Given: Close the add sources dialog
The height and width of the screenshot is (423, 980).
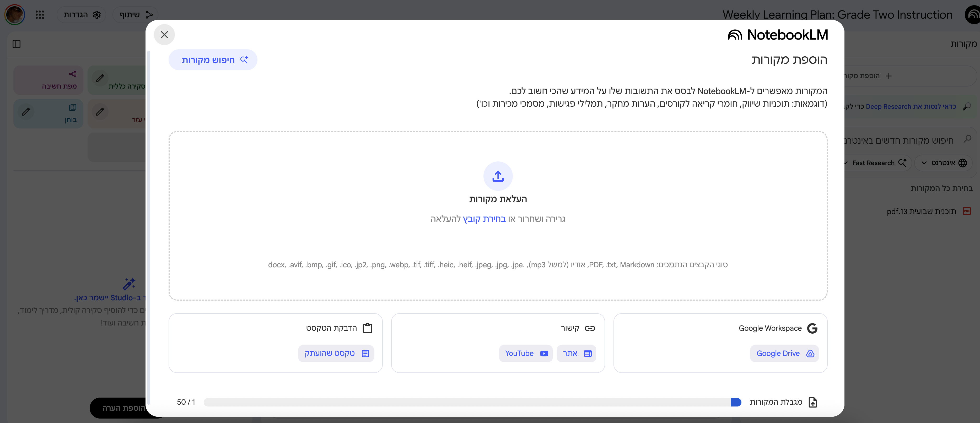Looking at the screenshot, I should click(164, 35).
